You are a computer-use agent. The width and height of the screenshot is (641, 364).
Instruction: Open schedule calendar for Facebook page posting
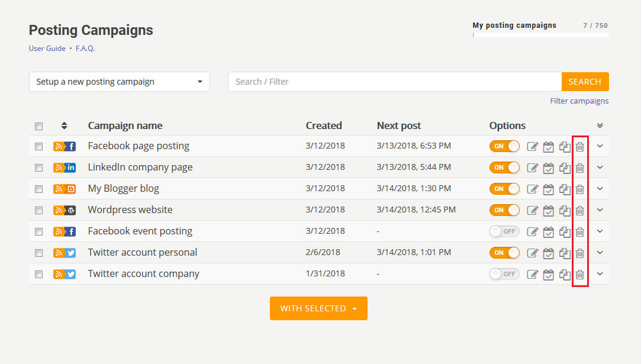coord(548,146)
